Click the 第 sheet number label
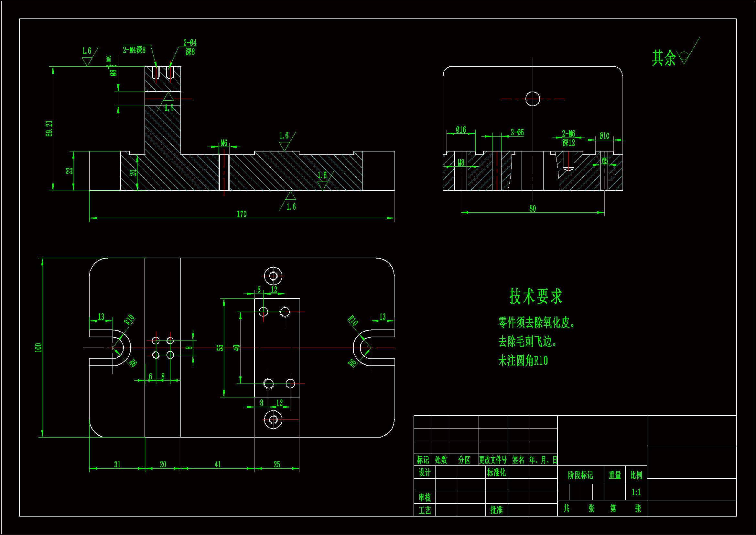 [x=613, y=508]
